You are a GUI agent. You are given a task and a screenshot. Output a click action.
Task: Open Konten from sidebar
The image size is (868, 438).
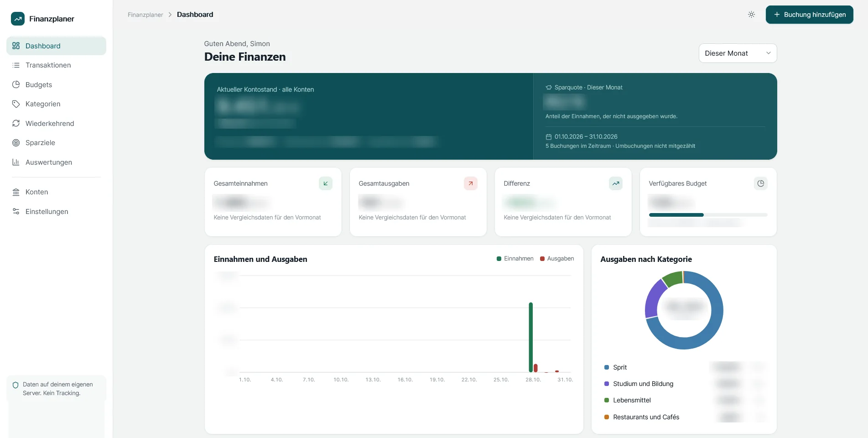(56, 192)
